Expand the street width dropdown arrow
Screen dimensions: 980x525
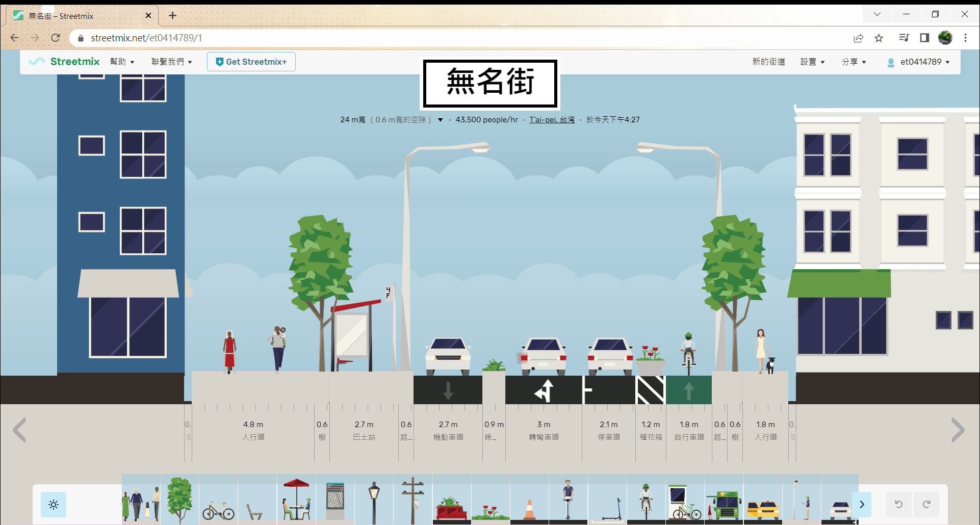point(441,120)
